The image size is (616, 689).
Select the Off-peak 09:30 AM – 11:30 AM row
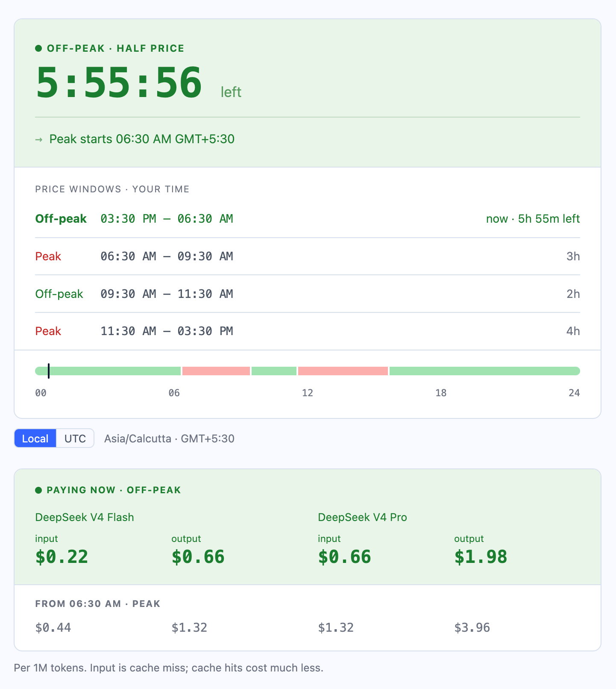(308, 294)
